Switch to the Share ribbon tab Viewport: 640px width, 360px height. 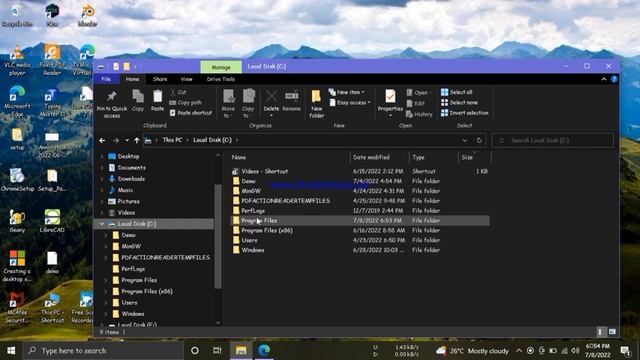click(x=160, y=79)
